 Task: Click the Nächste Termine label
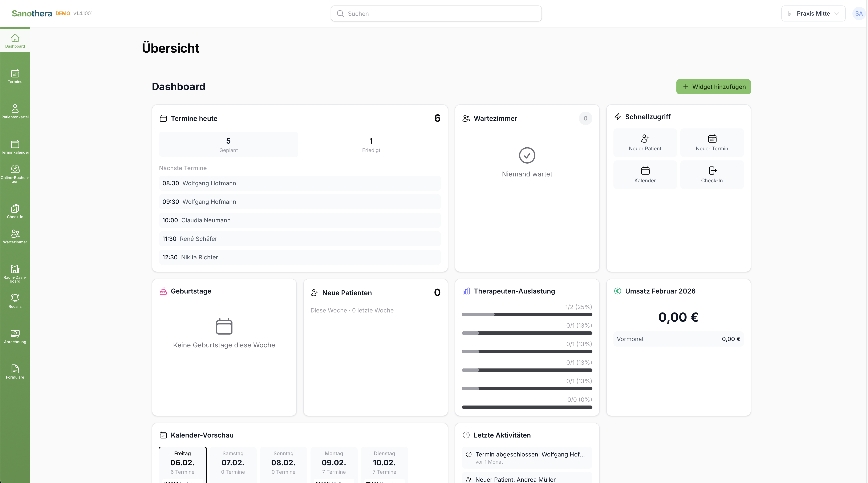(183, 168)
